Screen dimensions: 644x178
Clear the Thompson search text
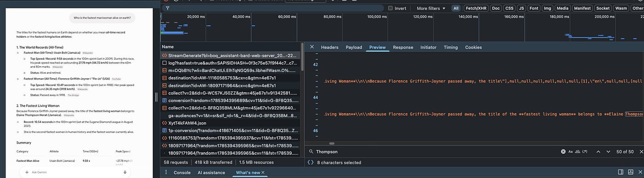tap(563, 151)
